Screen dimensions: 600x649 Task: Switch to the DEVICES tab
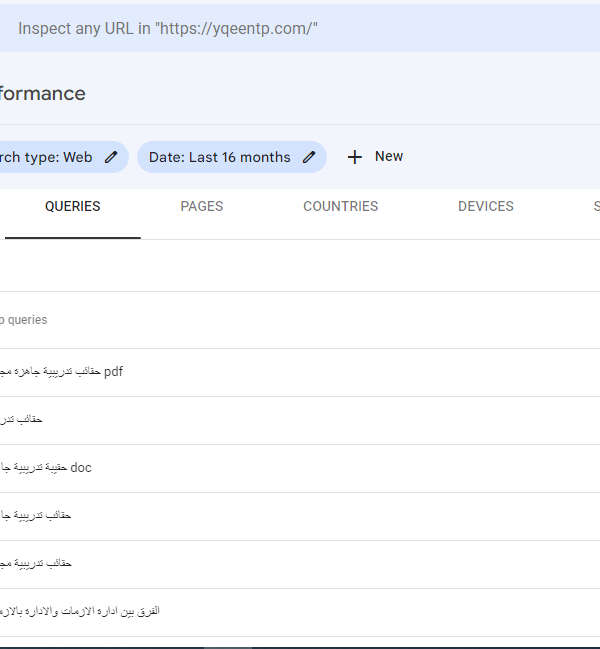point(486,206)
